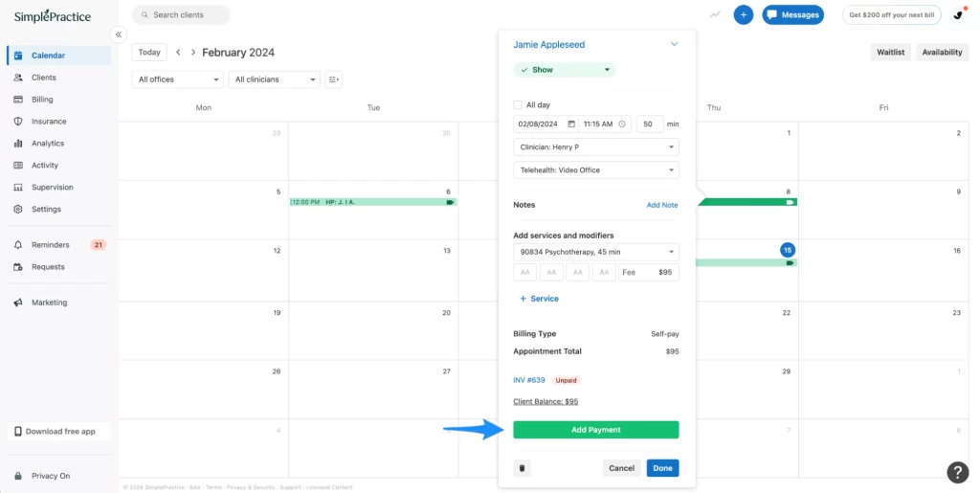Open the analytics trend icon in header

[715, 14]
